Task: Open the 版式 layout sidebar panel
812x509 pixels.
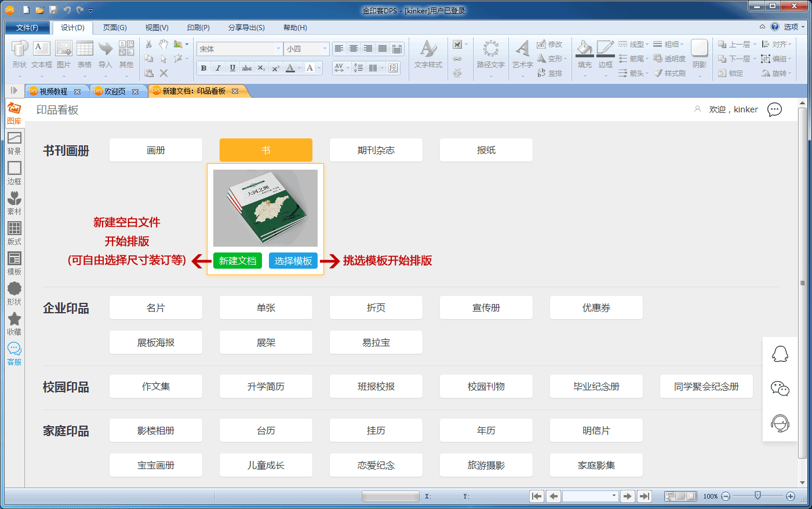Action: click(x=14, y=233)
